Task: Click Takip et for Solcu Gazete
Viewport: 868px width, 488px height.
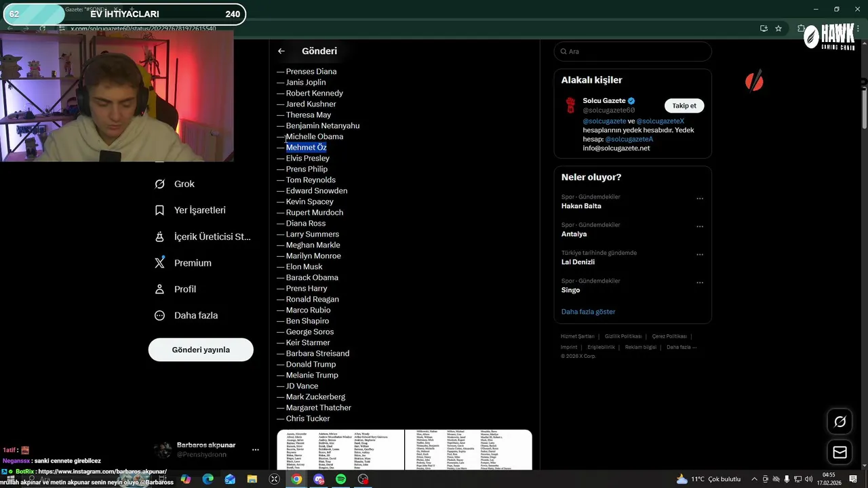Action: click(684, 106)
